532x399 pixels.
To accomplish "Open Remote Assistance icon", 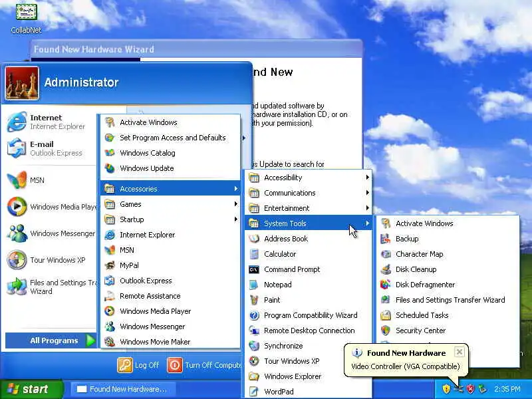I will (x=110, y=296).
